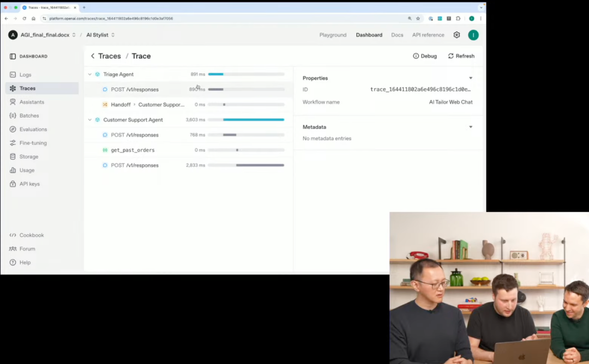
Task: Select the get_past_orders function span
Action: point(133,150)
